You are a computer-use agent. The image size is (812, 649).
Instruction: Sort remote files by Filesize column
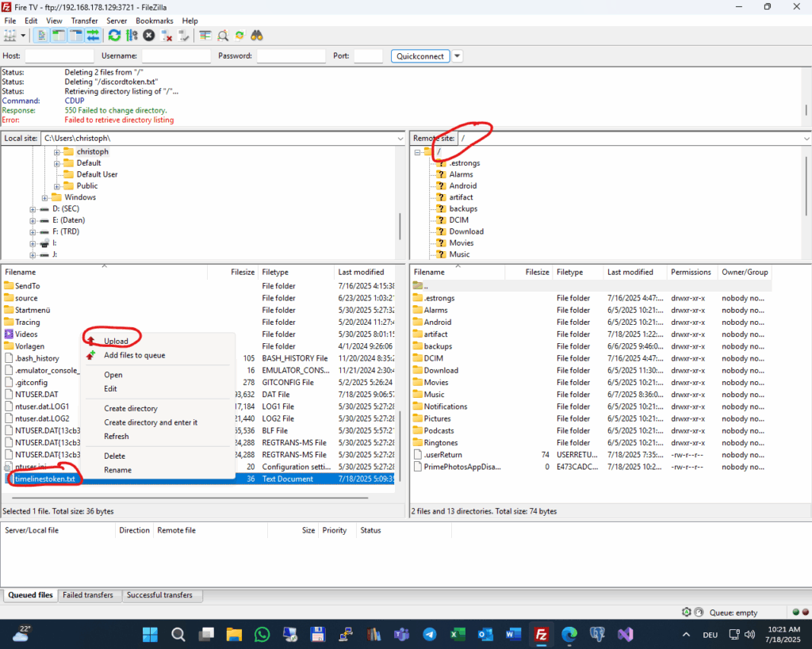pos(529,273)
